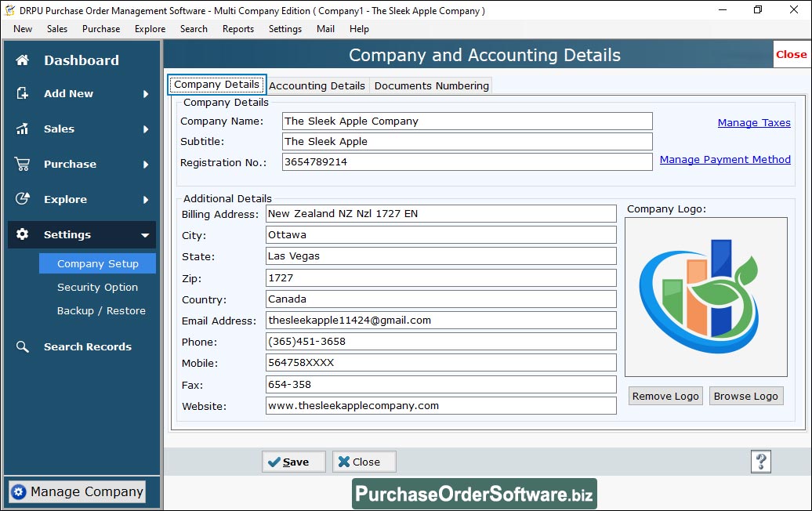Open the Purchase menu in menu bar
Image resolution: width=812 pixels, height=511 pixels.
pyautogui.click(x=101, y=29)
